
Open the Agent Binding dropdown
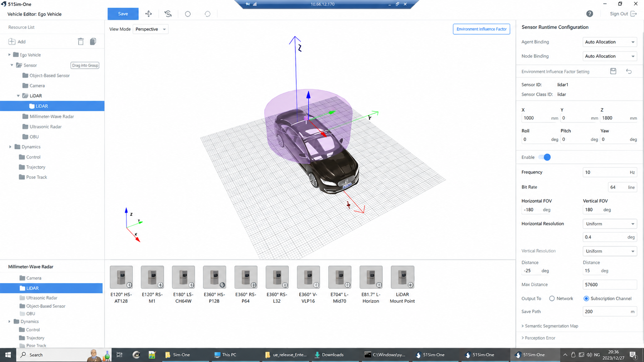pos(610,42)
